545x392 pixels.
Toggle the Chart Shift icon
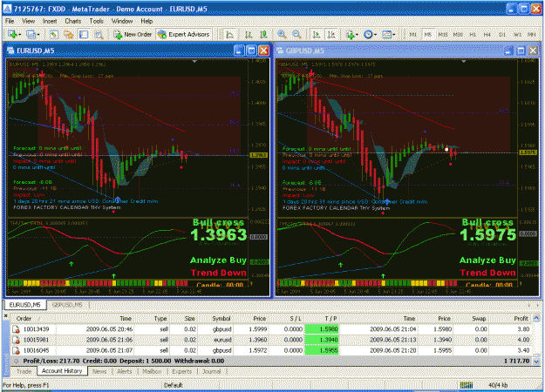(331, 34)
